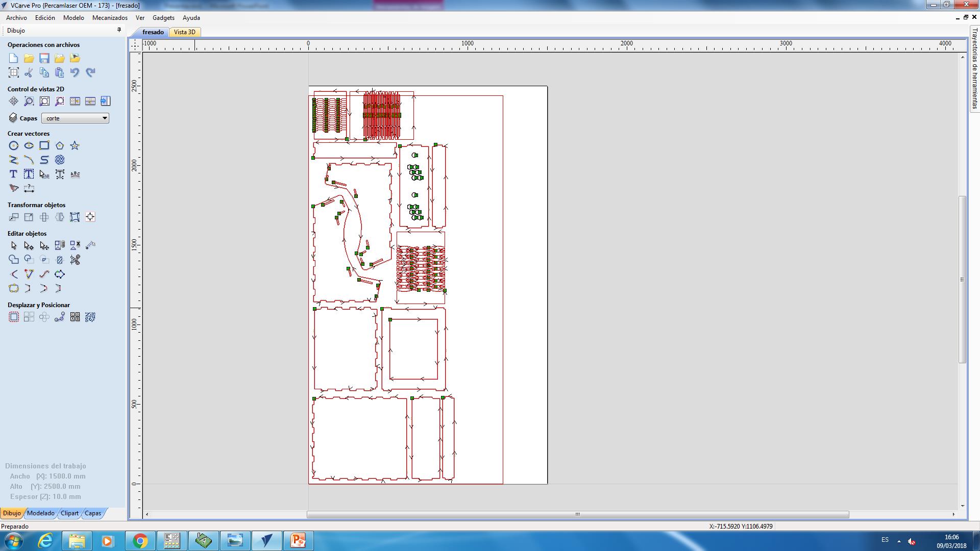The width and height of the screenshot is (980, 551).
Task: Select the Draw Rectangle tool
Action: pyautogui.click(x=44, y=146)
